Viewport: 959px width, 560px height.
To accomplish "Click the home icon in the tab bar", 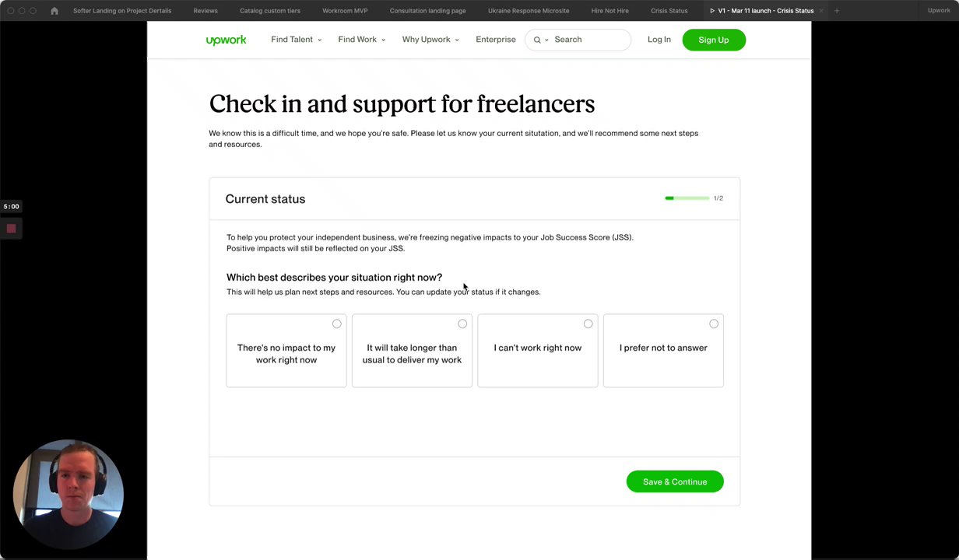I will click(54, 11).
